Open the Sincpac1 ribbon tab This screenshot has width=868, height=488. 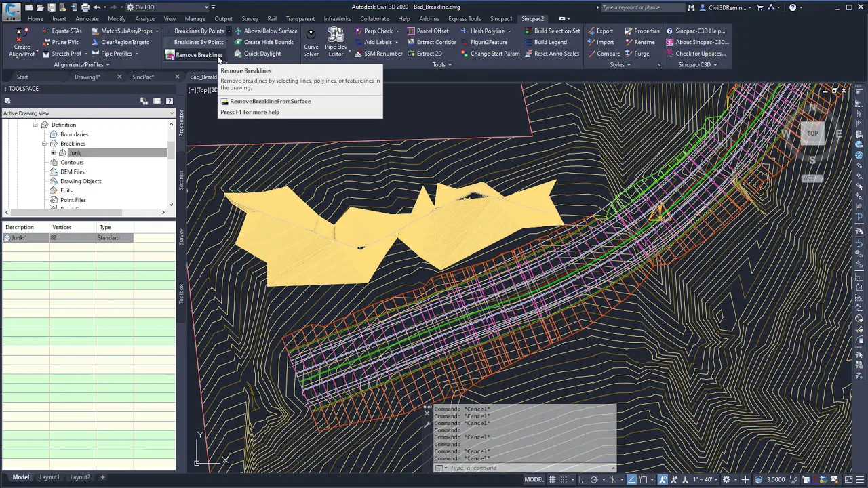(501, 19)
